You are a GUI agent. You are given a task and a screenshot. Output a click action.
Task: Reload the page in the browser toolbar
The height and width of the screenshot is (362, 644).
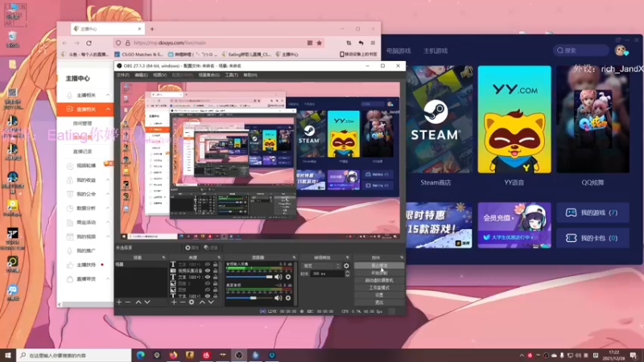tap(89, 43)
